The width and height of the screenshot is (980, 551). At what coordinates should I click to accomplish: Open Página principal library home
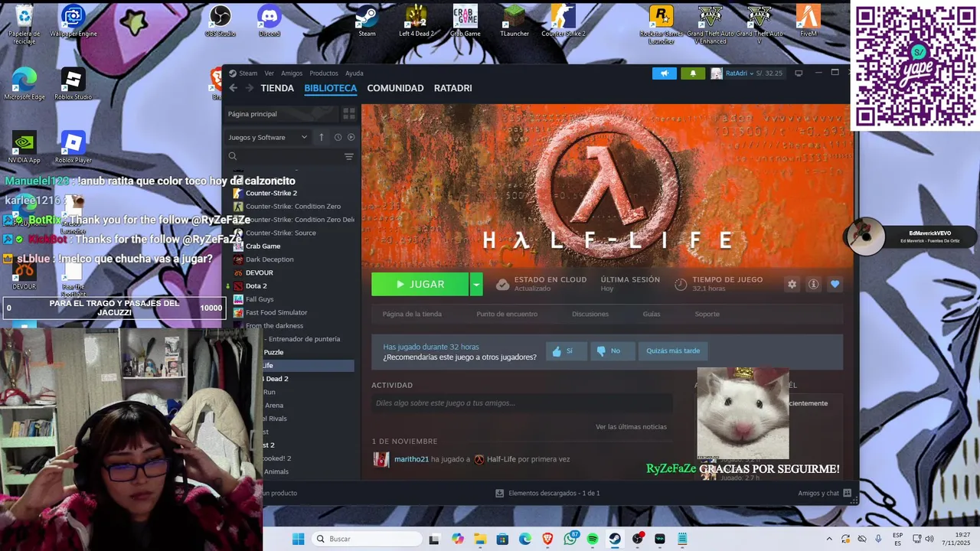click(281, 114)
